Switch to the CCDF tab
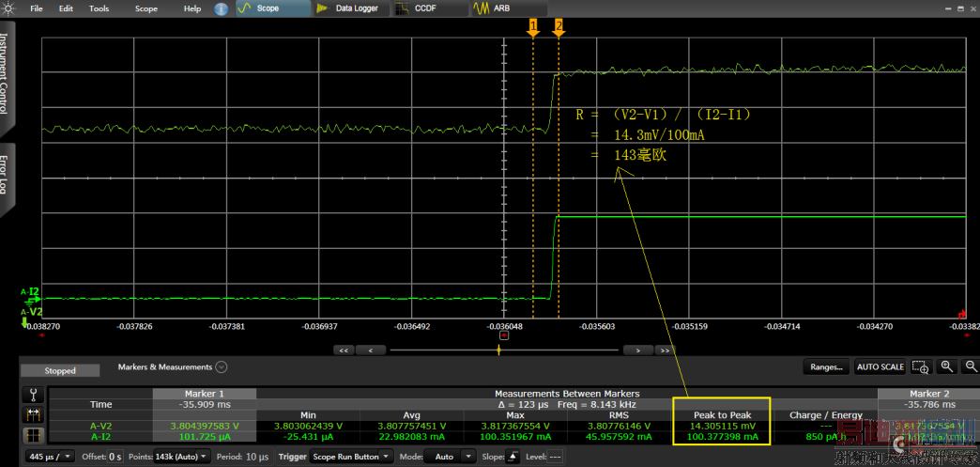 tap(430, 8)
